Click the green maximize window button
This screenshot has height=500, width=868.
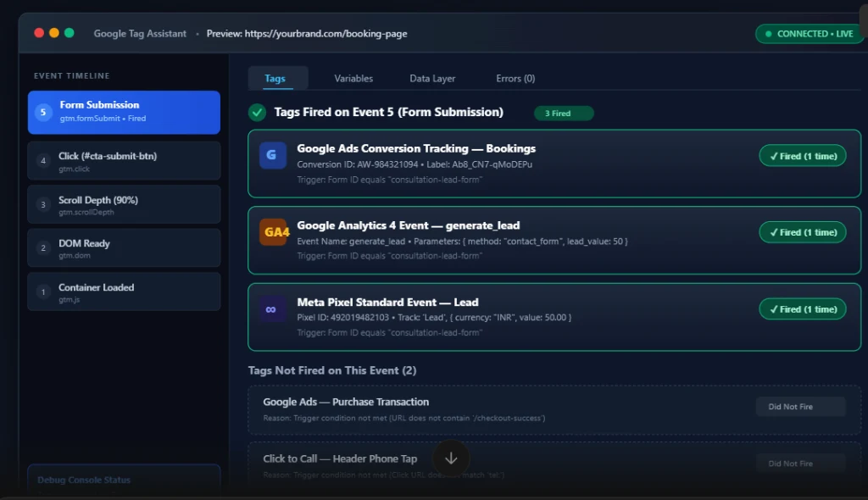click(70, 33)
